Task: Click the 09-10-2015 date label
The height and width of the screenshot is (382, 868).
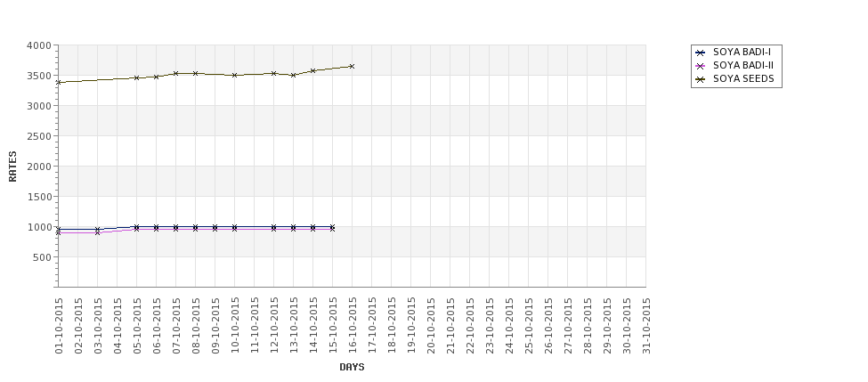Action: click(x=215, y=326)
